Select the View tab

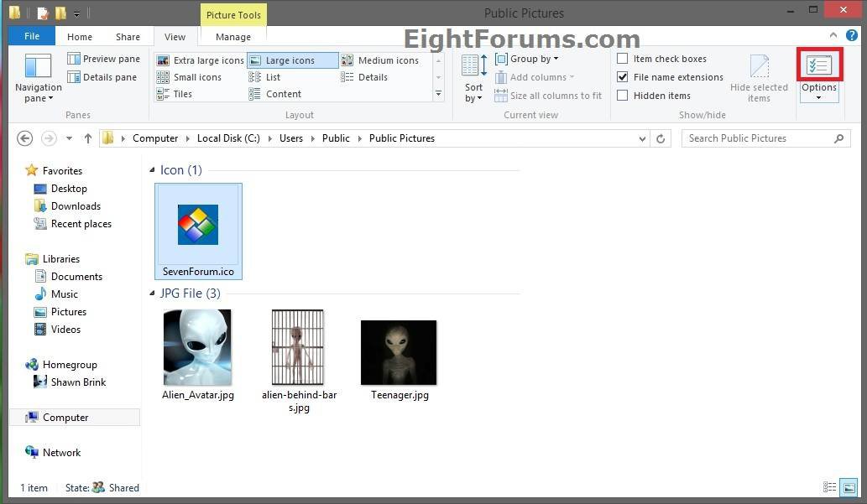[175, 36]
